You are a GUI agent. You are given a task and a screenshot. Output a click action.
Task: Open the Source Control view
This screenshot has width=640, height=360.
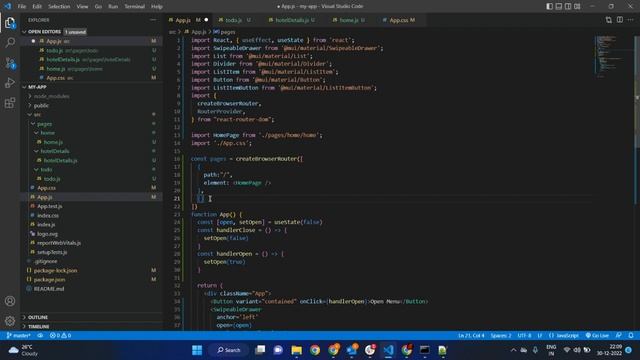point(10,63)
